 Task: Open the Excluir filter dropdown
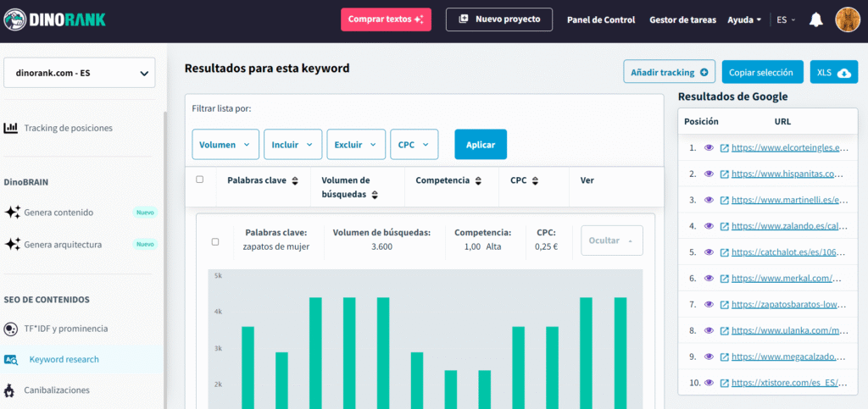point(356,145)
